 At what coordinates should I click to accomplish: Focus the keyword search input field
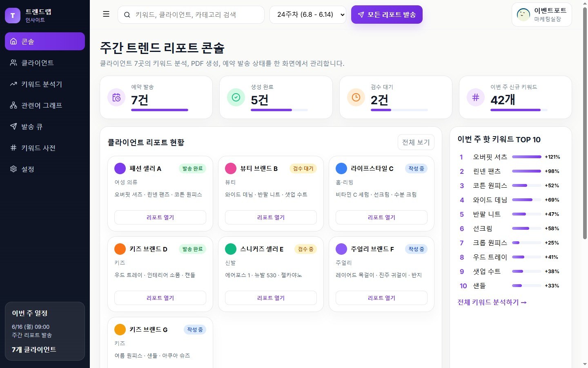pos(191,15)
